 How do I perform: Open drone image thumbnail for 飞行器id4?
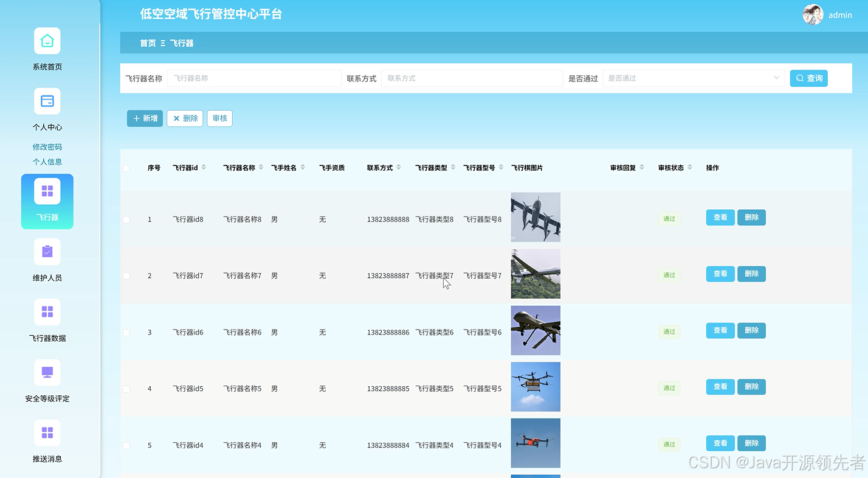pos(536,443)
